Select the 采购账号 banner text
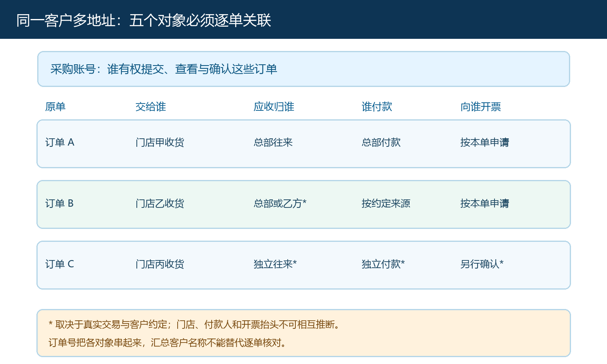This screenshot has width=607, height=364. 164,69
